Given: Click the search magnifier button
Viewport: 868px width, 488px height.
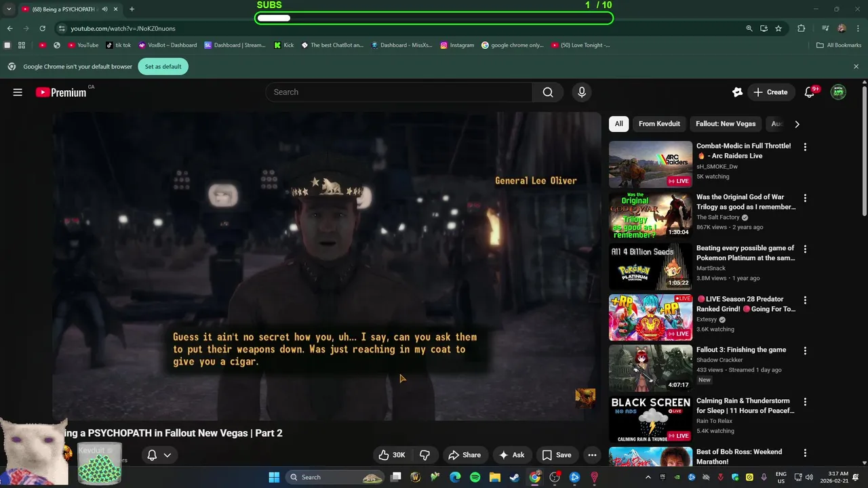Looking at the screenshot, I should click(548, 92).
